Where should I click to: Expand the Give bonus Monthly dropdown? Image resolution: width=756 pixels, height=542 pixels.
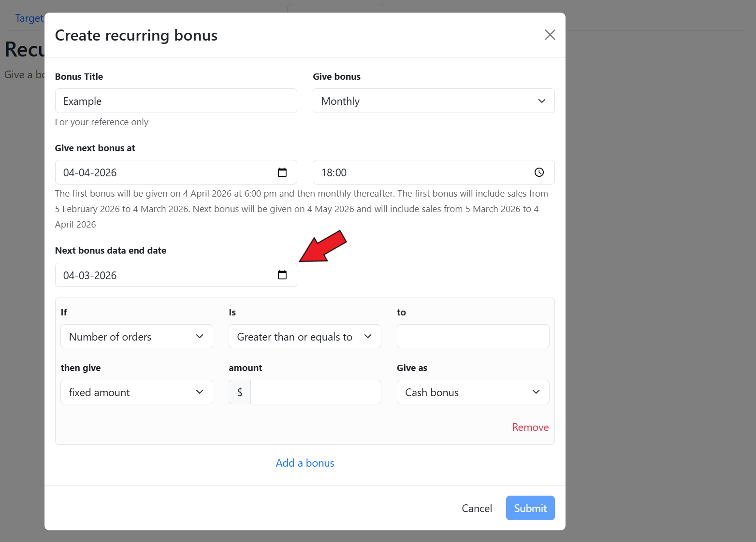tap(433, 101)
